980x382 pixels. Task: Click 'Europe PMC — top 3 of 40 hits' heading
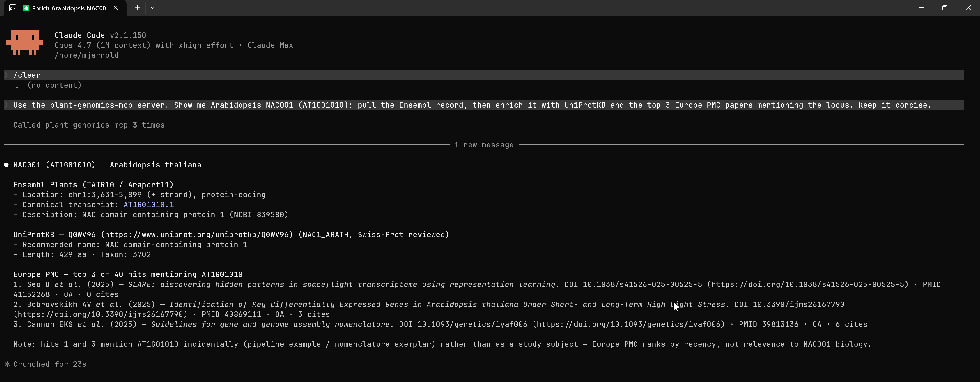point(128,275)
